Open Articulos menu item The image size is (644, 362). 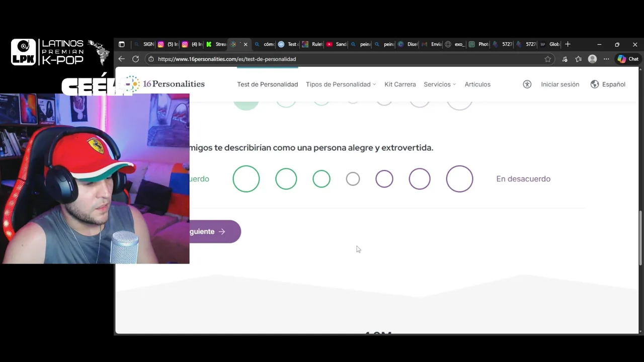[477, 84]
